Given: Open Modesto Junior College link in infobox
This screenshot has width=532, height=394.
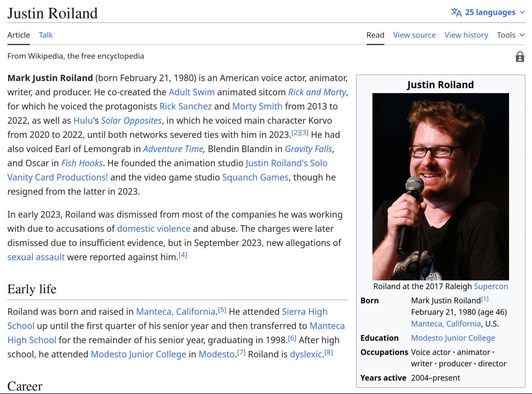Looking at the screenshot, I should [x=453, y=338].
